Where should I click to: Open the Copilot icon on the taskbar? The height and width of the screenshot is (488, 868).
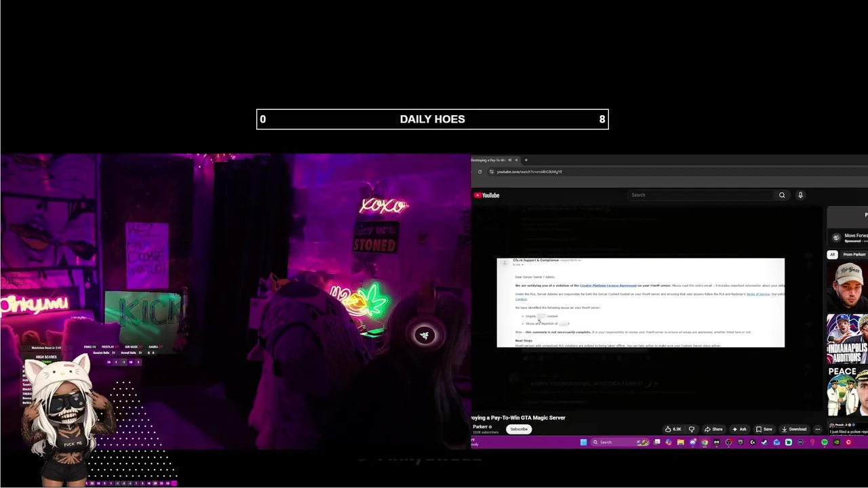pyautogui.click(x=669, y=443)
